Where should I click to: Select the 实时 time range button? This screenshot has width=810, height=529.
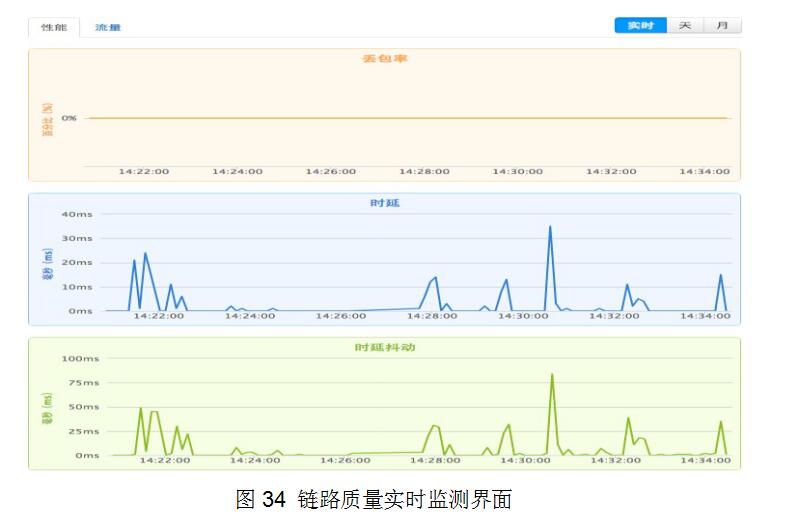click(x=640, y=25)
